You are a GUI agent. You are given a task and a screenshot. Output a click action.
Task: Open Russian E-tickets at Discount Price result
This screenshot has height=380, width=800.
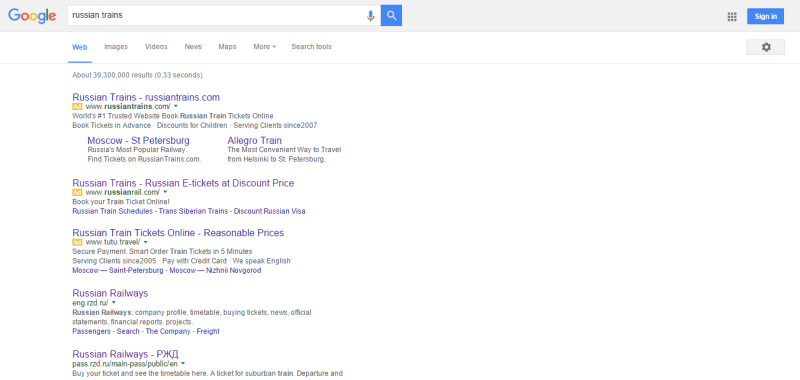[x=183, y=183]
